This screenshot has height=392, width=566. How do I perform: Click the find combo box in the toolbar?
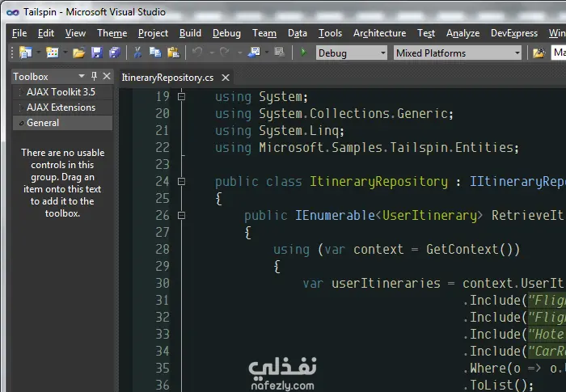[559, 53]
